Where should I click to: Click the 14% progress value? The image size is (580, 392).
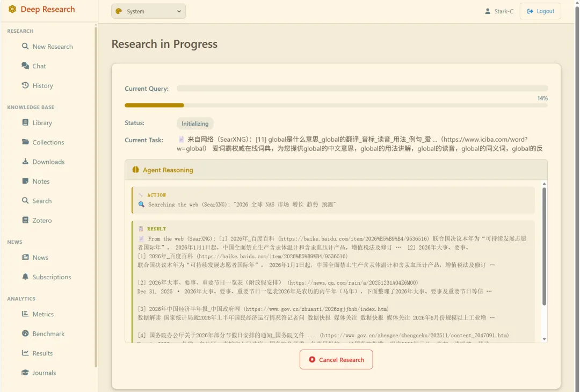point(542,98)
